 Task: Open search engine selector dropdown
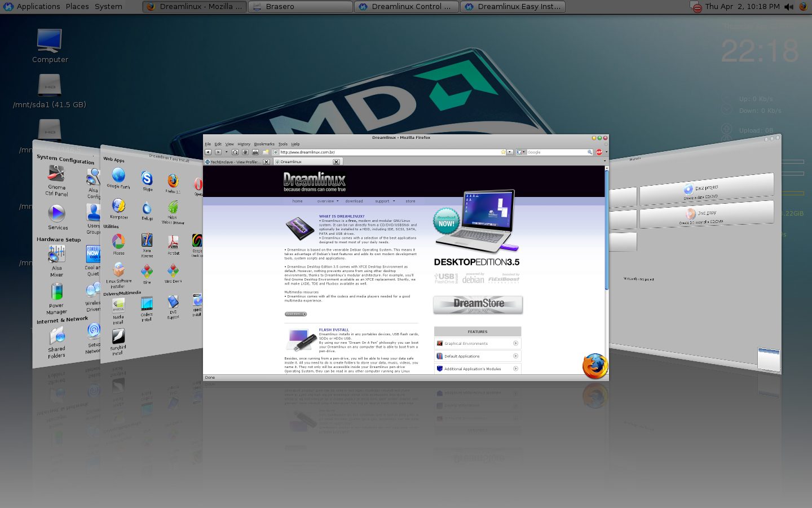(521, 152)
